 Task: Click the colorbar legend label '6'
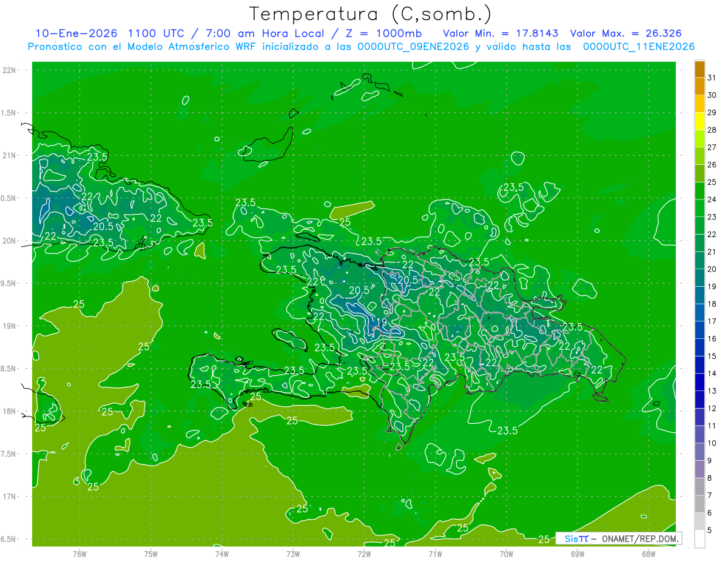(710, 513)
